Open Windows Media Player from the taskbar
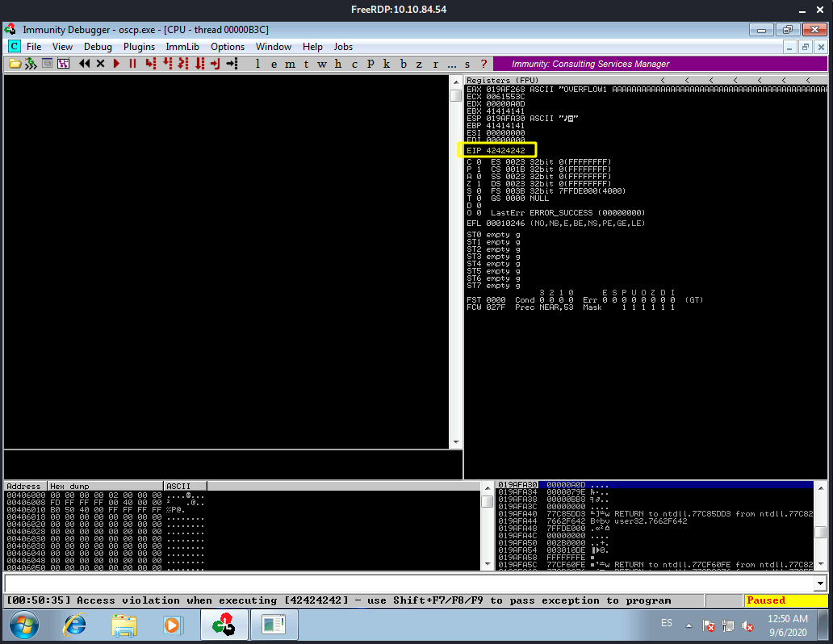Screen dimensions: 833x644 point(173,625)
